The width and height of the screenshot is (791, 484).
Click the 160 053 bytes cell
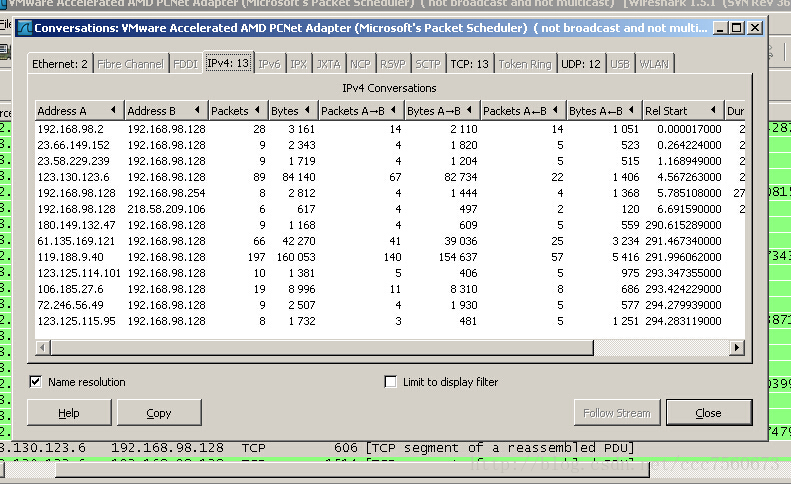[x=296, y=257]
